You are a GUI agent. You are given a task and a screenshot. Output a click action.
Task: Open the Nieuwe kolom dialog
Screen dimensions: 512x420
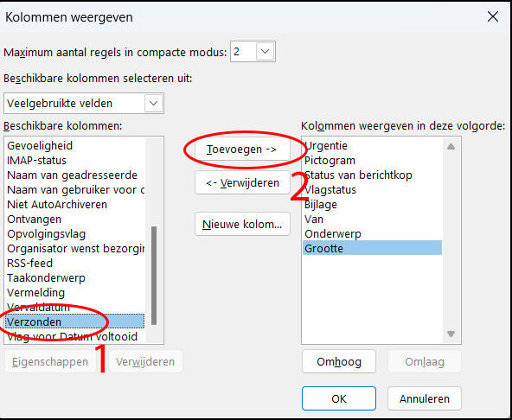click(x=242, y=224)
